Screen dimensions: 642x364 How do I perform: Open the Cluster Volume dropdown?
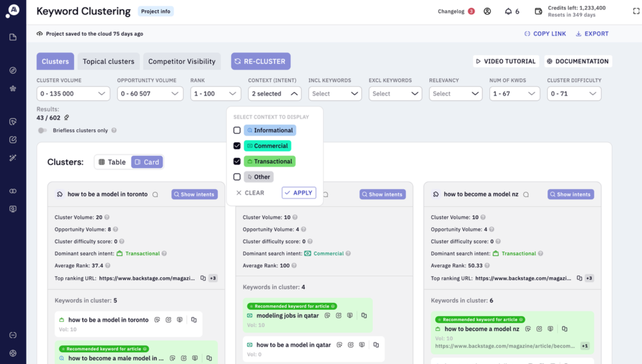point(73,93)
